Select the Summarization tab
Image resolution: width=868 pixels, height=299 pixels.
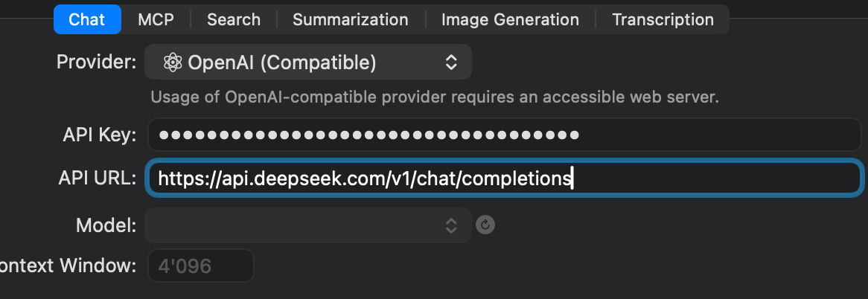click(x=351, y=19)
